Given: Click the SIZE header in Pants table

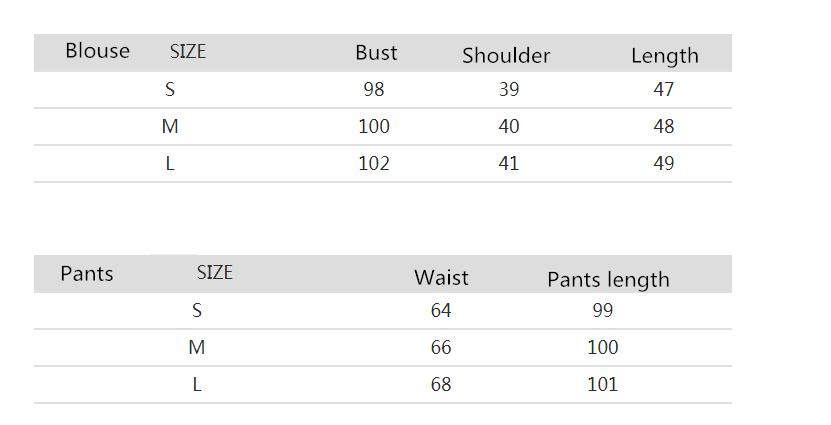Looking at the screenshot, I should click(x=214, y=273).
